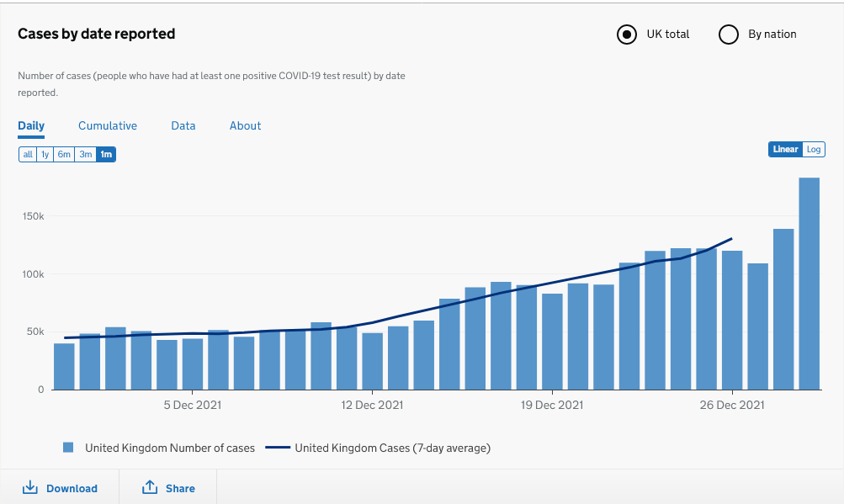Open the Daily tab

point(30,125)
